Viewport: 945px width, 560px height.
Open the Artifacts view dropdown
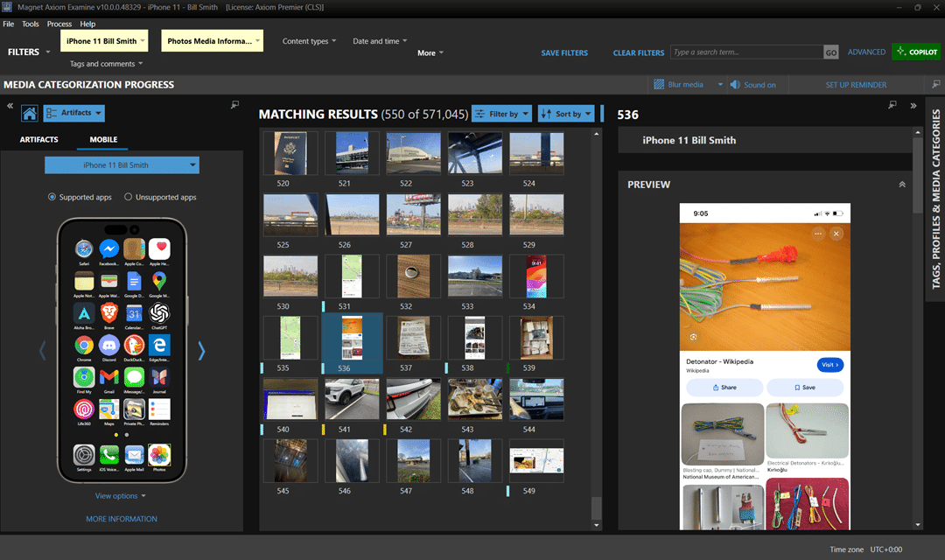click(x=74, y=113)
